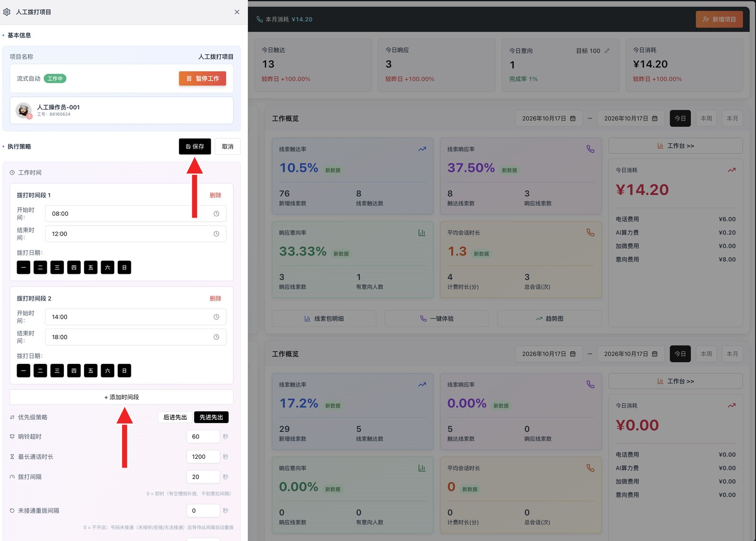Delete 拨打时间段 2
The image size is (756, 541).
[215, 298]
